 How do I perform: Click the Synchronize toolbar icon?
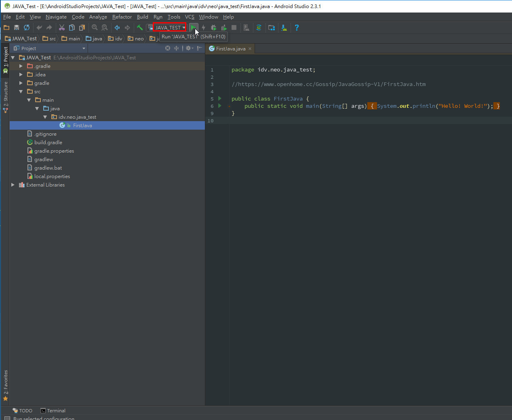[x=27, y=27]
